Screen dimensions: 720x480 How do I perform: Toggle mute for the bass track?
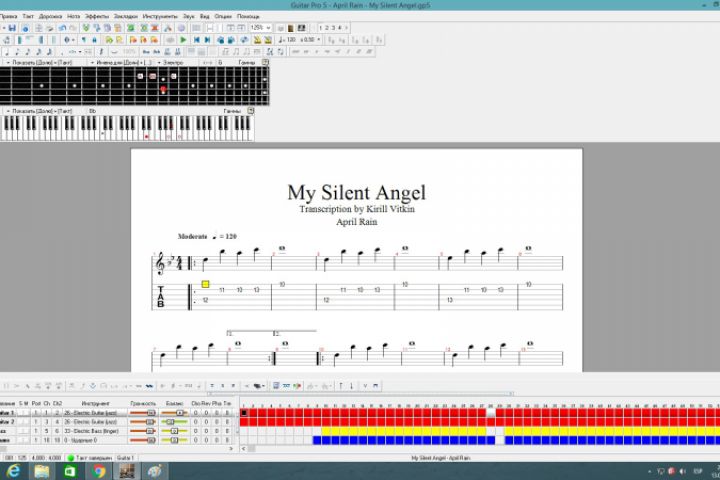click(27, 431)
